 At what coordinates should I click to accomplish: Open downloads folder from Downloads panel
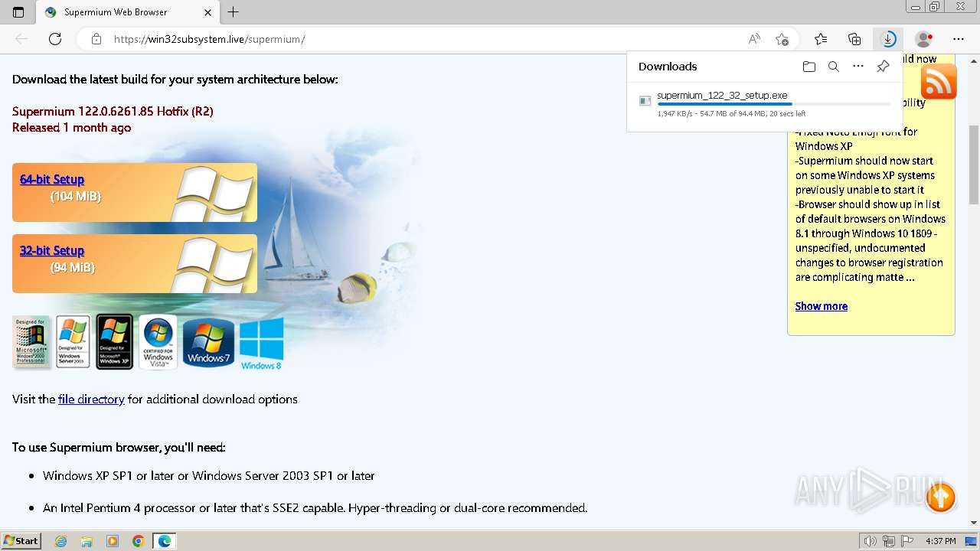coord(809,67)
